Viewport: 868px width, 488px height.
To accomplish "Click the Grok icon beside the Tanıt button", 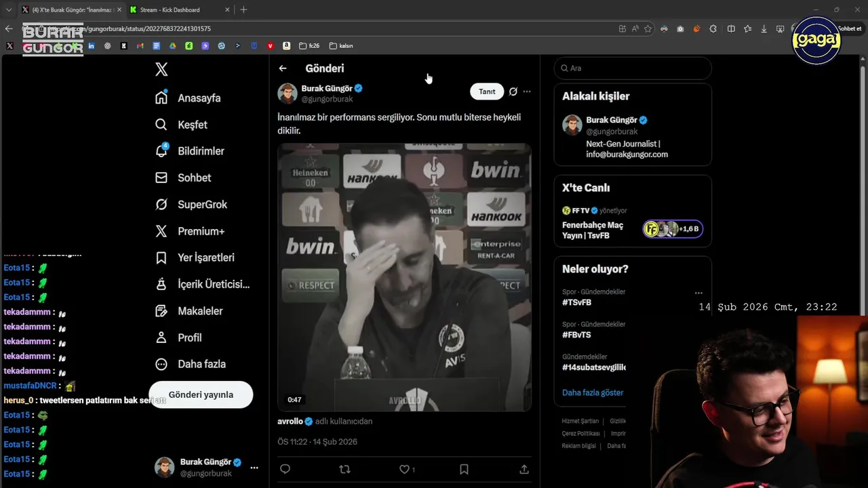I will [513, 91].
